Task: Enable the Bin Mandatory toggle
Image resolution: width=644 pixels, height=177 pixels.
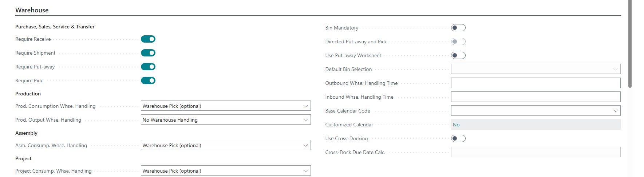Action: tap(458, 28)
